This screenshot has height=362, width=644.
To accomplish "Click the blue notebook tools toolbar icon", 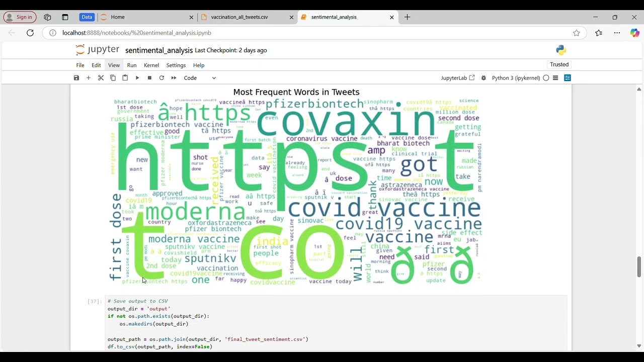I will [568, 78].
